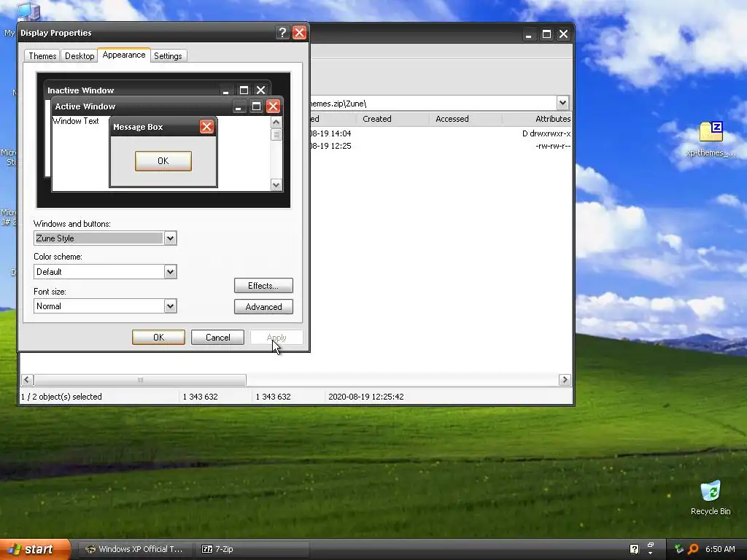747x560 pixels.
Task: Click the 7-Zip horizontal scrollbar right arrow
Action: coord(565,379)
